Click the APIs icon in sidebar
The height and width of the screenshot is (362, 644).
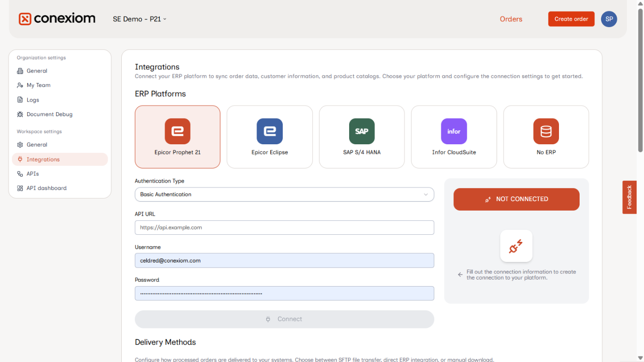[x=20, y=174]
